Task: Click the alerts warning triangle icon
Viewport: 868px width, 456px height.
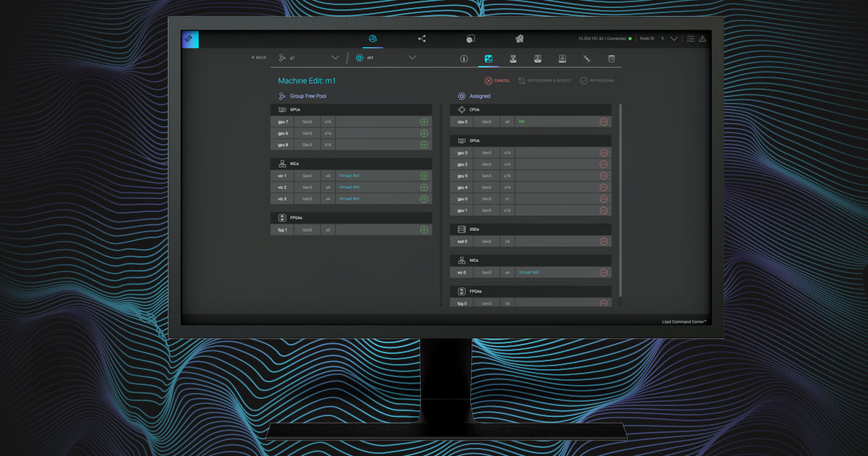Action: pyautogui.click(x=702, y=38)
